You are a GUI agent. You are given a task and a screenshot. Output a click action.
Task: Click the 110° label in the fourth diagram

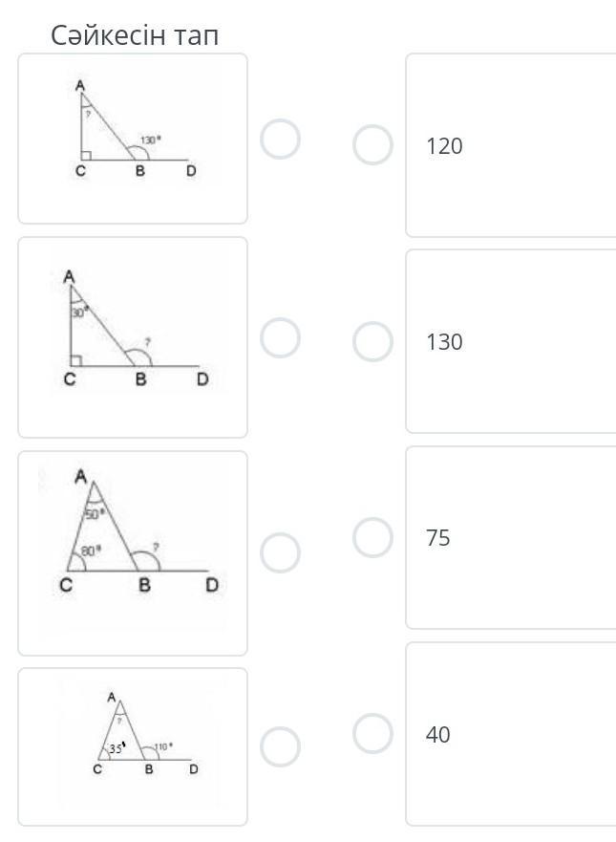pyautogui.click(x=162, y=745)
